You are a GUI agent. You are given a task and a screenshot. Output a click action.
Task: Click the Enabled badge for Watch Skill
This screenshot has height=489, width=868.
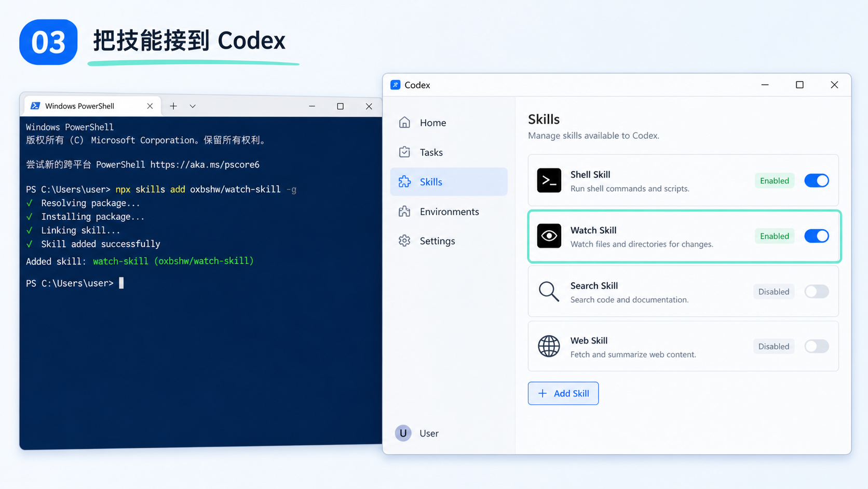click(x=775, y=236)
